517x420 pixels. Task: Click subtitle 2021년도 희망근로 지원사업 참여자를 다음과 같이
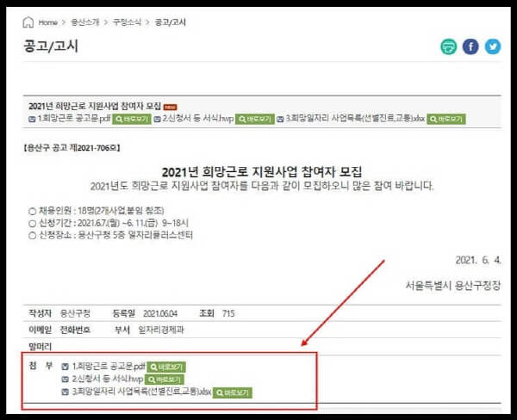coord(262,186)
